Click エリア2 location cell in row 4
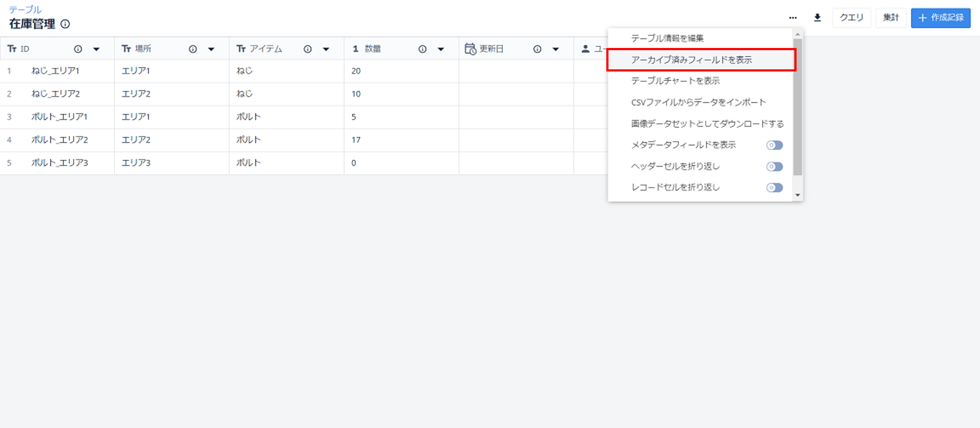The width and height of the screenshot is (980, 428). point(172,140)
